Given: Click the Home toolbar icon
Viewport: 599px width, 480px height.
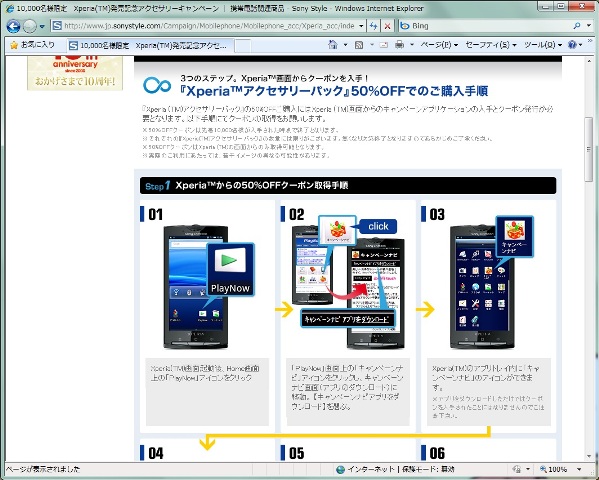Looking at the screenshot, I should [333, 45].
